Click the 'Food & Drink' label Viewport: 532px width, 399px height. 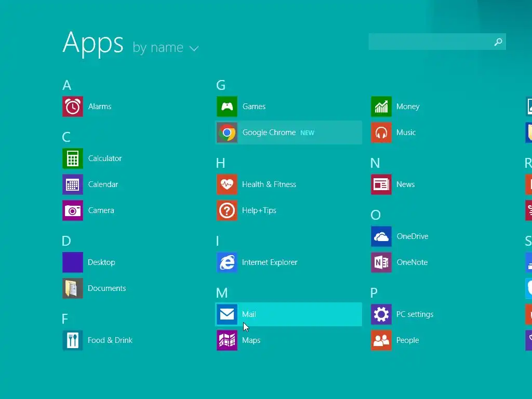[x=110, y=340]
